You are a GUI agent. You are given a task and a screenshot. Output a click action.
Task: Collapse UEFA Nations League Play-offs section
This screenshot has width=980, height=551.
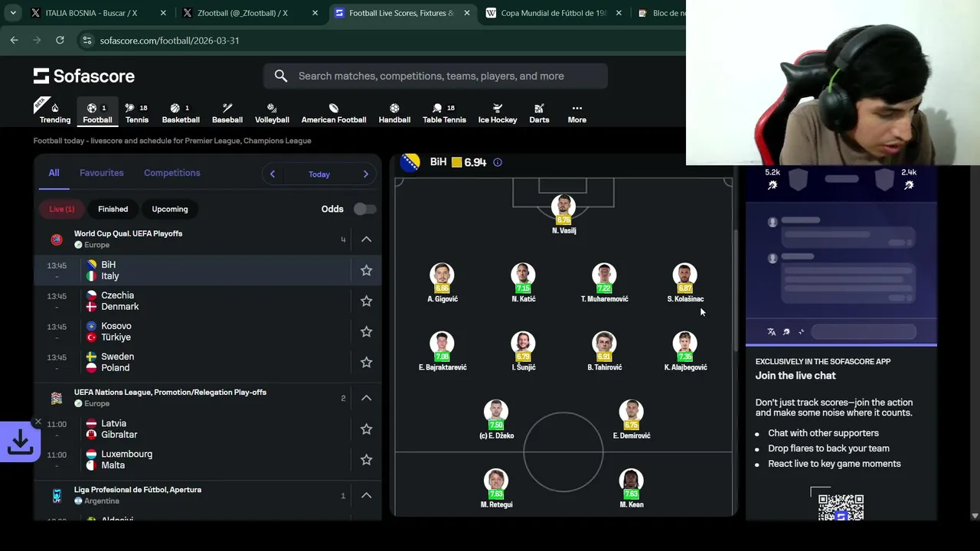click(x=366, y=398)
